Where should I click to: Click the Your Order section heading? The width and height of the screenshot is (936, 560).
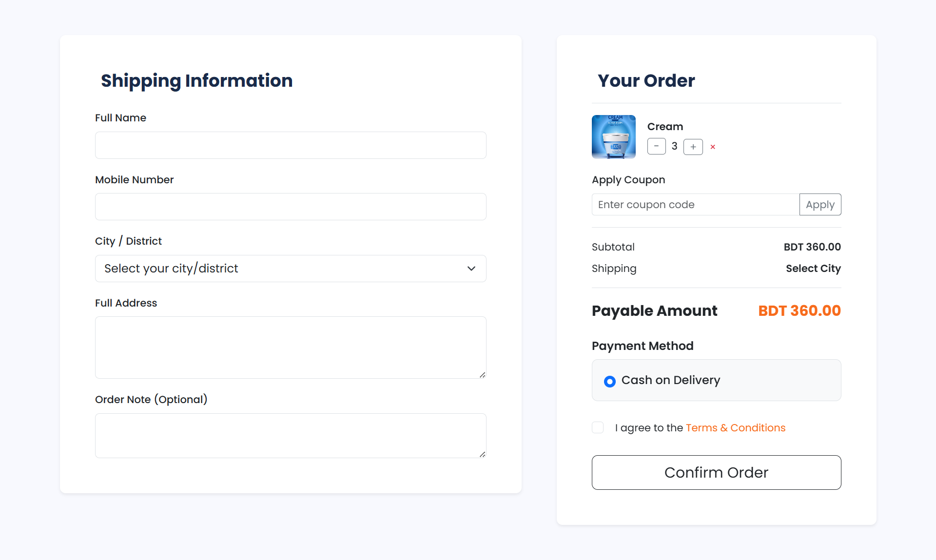pos(646,80)
